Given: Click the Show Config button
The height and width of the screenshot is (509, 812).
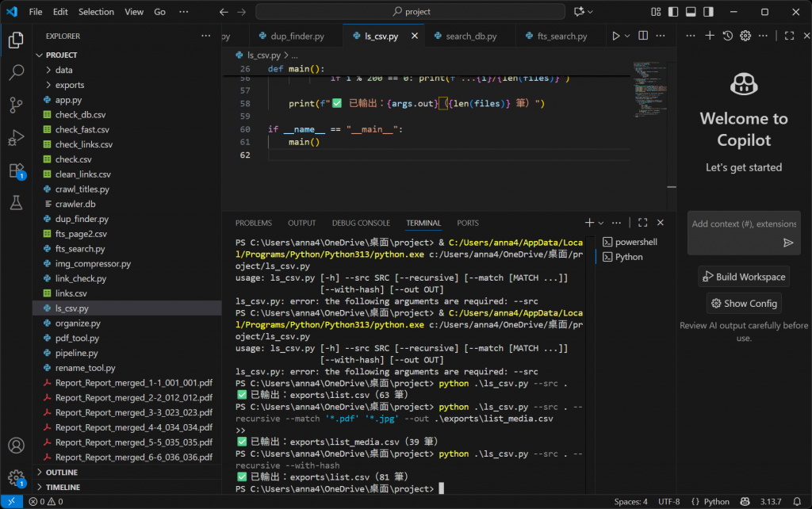Looking at the screenshot, I should pos(744,304).
